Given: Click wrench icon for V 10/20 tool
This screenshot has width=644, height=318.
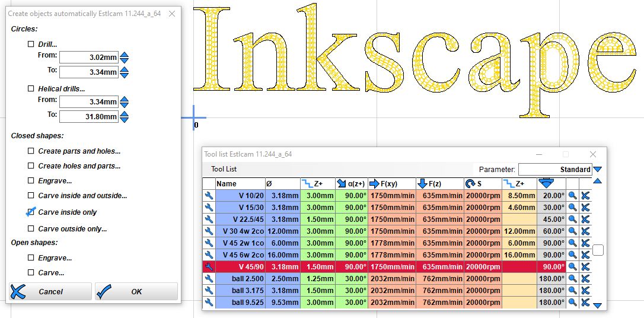Looking at the screenshot, I should pyautogui.click(x=209, y=196).
